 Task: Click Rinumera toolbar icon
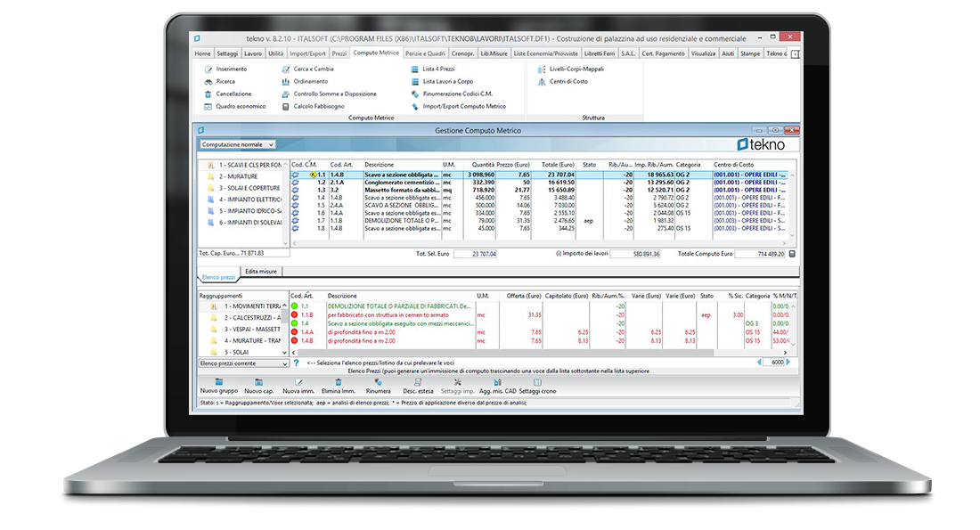click(x=378, y=382)
